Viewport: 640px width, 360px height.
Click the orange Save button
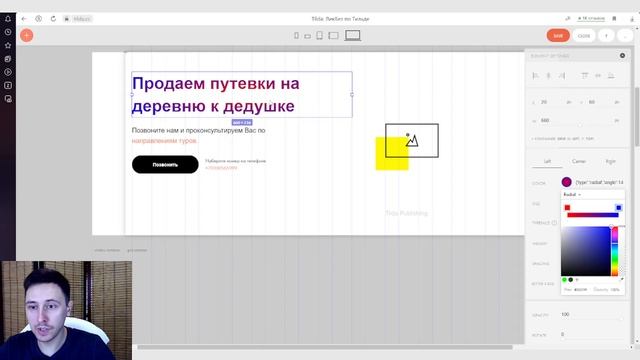558,36
